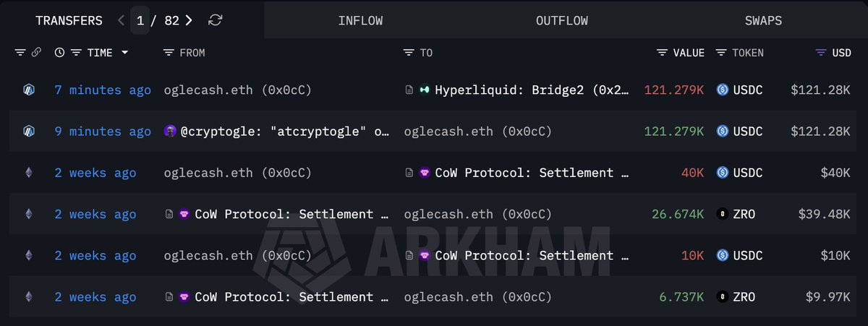The width and height of the screenshot is (868, 326).
Task: Click the chain link filter icon
Action: click(35, 53)
